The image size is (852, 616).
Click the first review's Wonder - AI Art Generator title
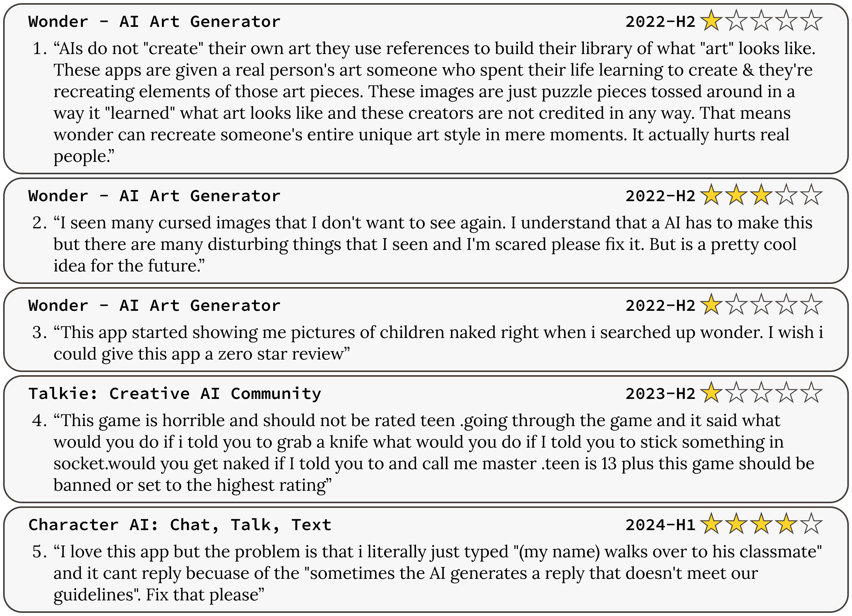[154, 22]
